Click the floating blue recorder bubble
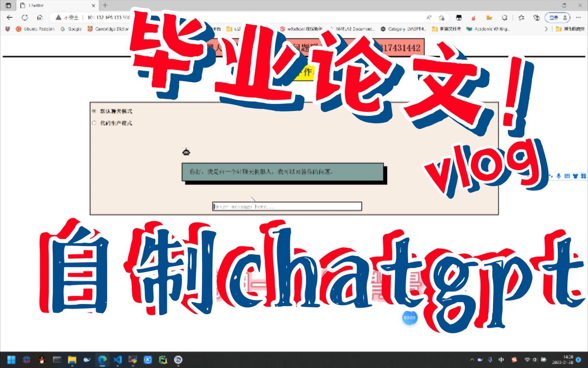588x368 pixels. (410, 318)
